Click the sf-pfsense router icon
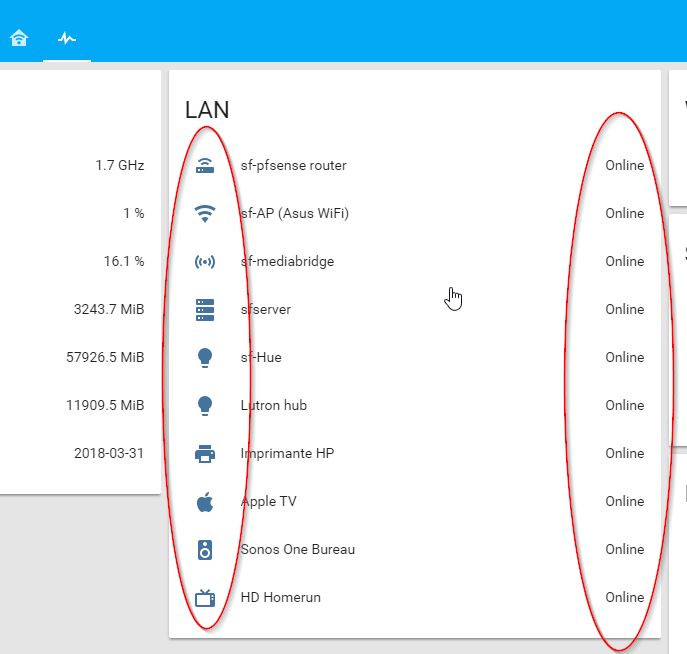The image size is (687, 654). coord(205,165)
